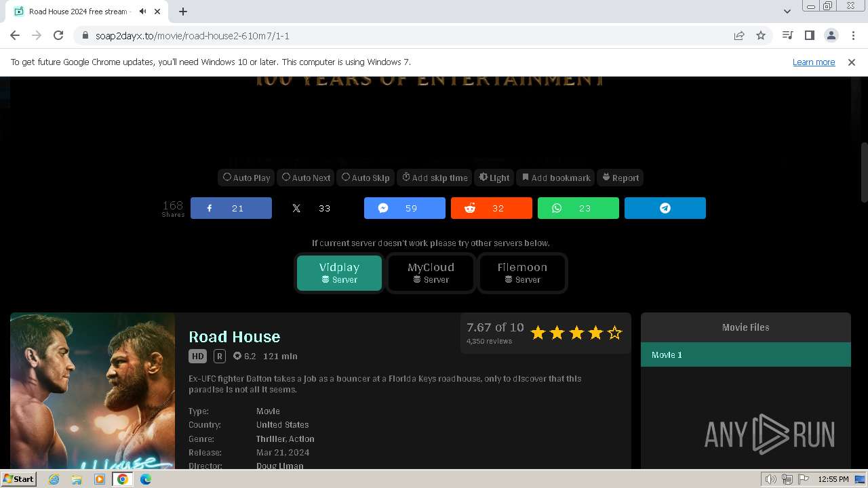
Task: Open the Thriller genre link
Action: point(271,439)
